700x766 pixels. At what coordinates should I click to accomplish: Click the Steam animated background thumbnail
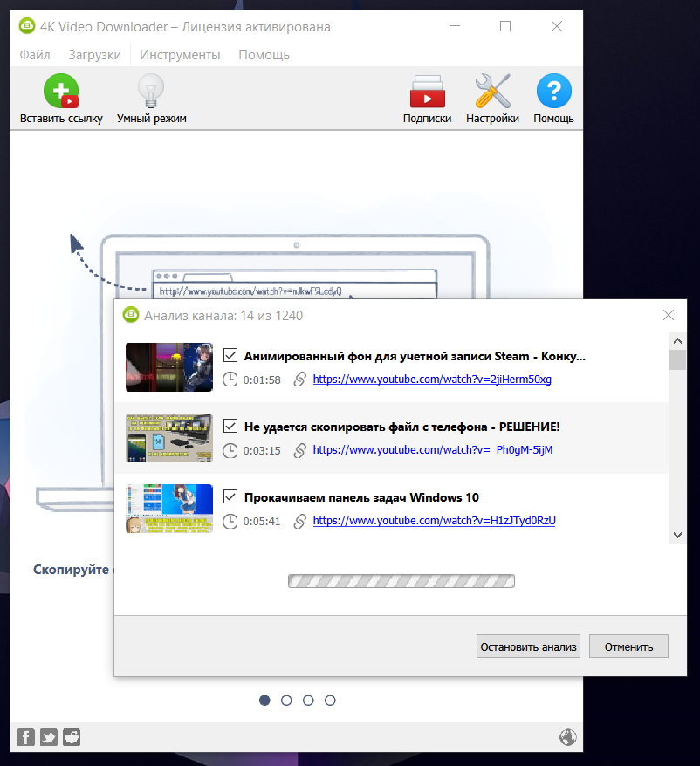[x=169, y=367]
